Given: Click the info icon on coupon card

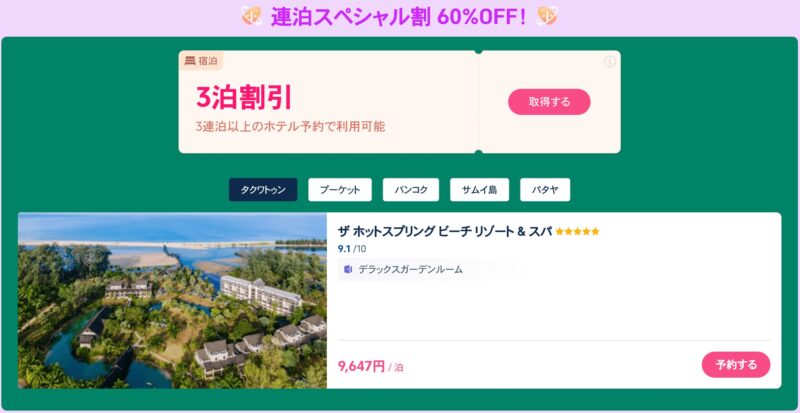Looking at the screenshot, I should point(610,62).
